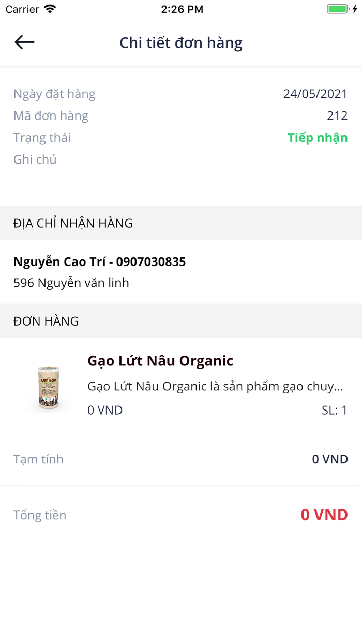This screenshot has width=362, height=644.
Task: Tap the red Tổng tiền amount 0 VND
Action: (324, 515)
